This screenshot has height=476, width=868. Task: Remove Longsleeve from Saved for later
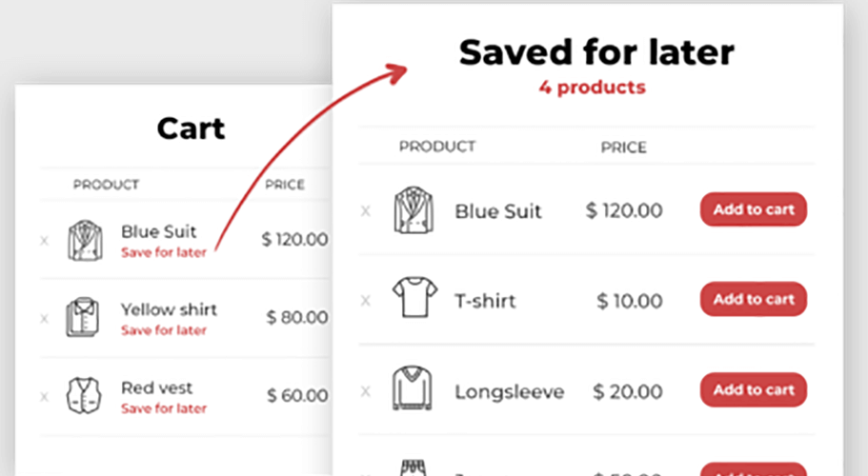tap(365, 390)
